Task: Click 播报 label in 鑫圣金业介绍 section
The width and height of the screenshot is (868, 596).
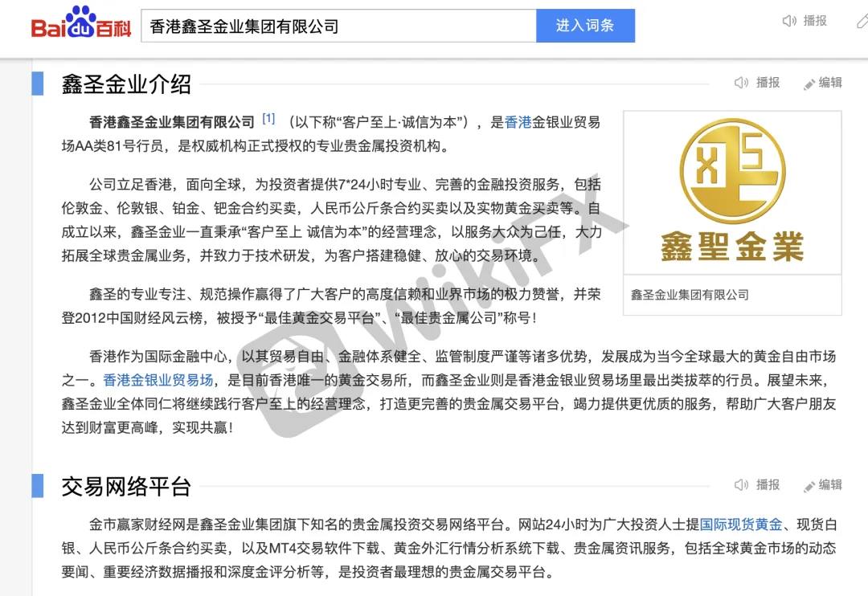Action: (768, 83)
